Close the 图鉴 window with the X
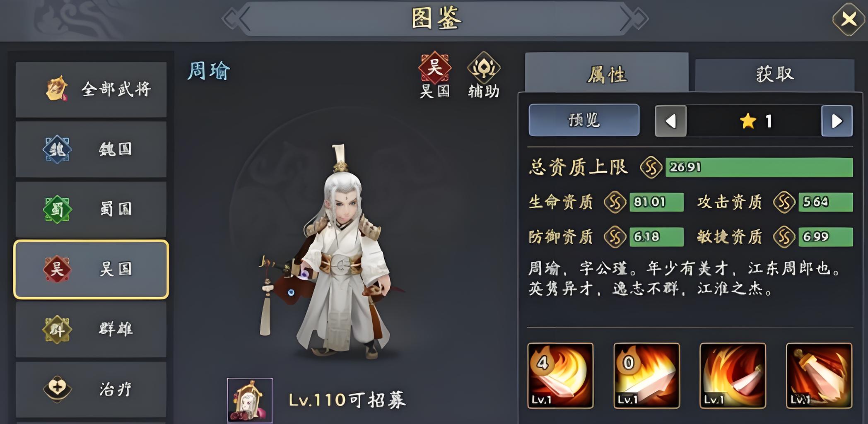Viewport: 868px width, 424px height. 849,19
